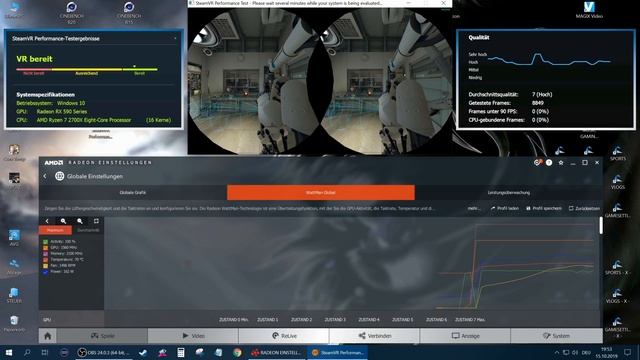Viewport: 640px width, 360px height.
Task: Click the ZUSTAND 0 Min. label
Action: coord(233,320)
